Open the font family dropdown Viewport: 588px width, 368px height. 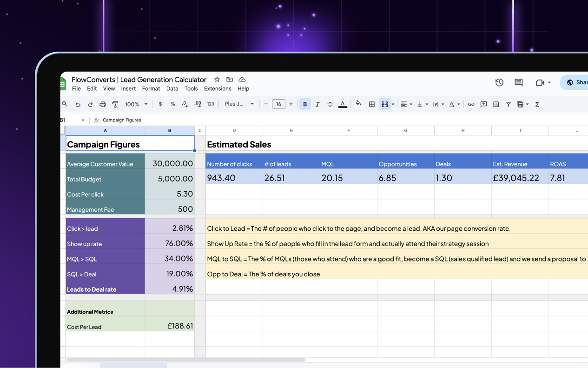[x=238, y=104]
